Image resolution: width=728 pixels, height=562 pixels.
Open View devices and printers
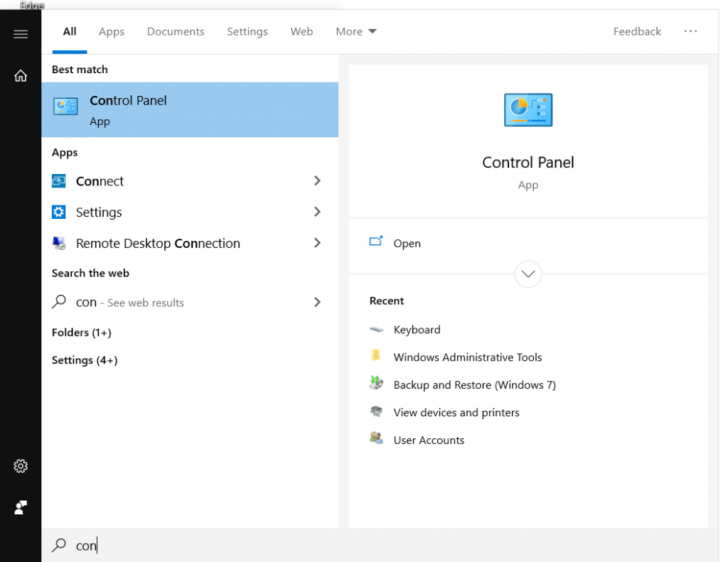point(456,413)
